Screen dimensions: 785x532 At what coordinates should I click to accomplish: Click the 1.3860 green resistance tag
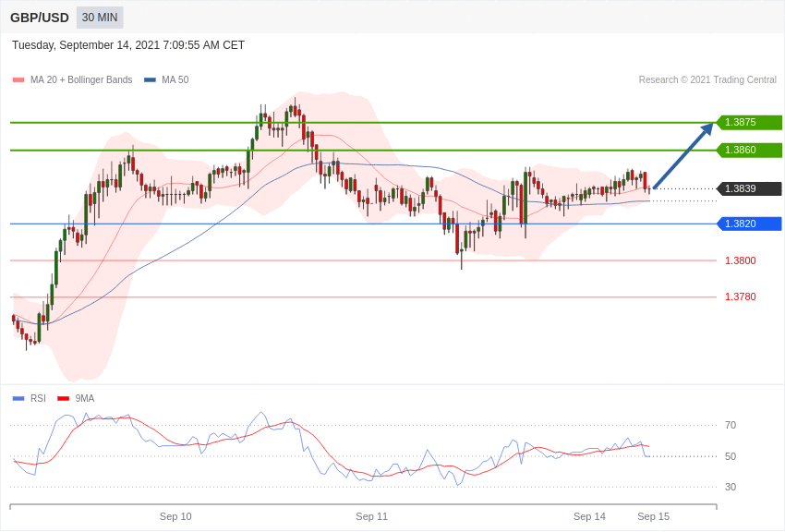coord(750,151)
